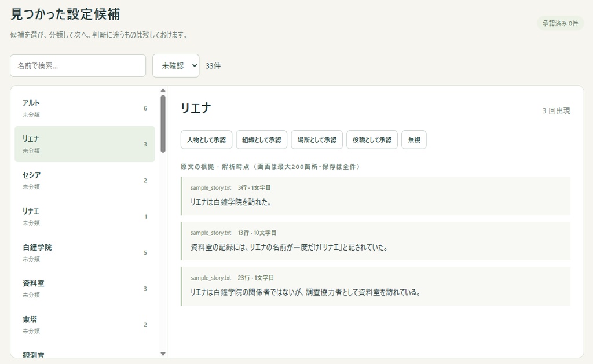
Task: Click the 場所として承認 button
Action: coord(317,140)
